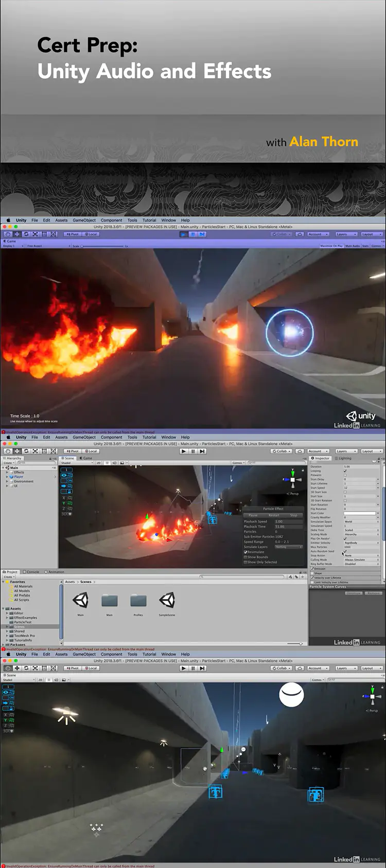Click Play in the window with the Hierarchy panel
386x868 pixels.
(x=184, y=451)
